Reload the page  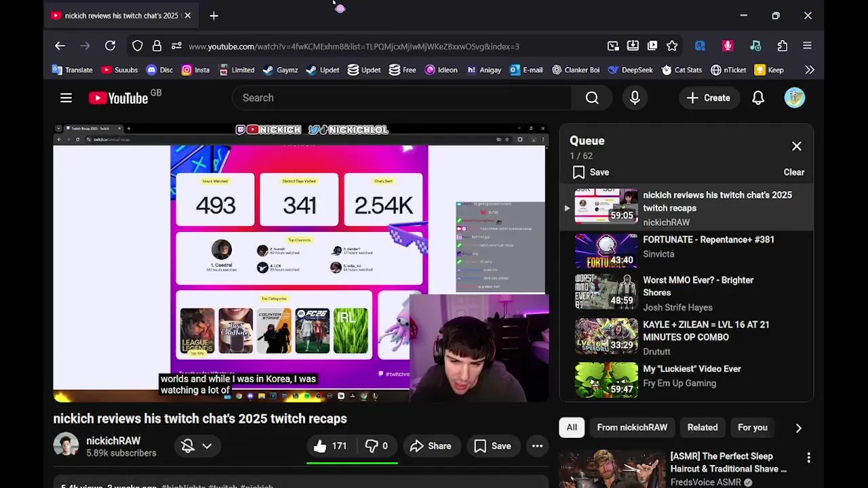click(x=110, y=46)
